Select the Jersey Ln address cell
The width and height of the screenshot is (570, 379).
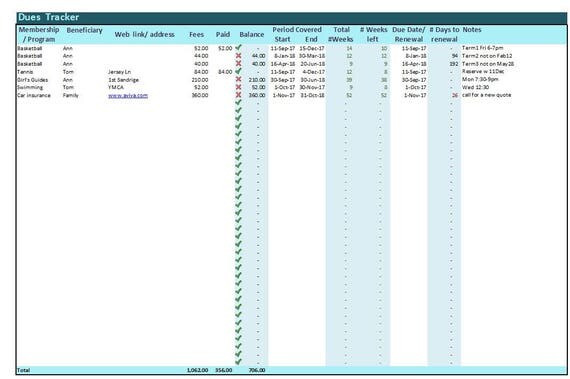click(119, 72)
